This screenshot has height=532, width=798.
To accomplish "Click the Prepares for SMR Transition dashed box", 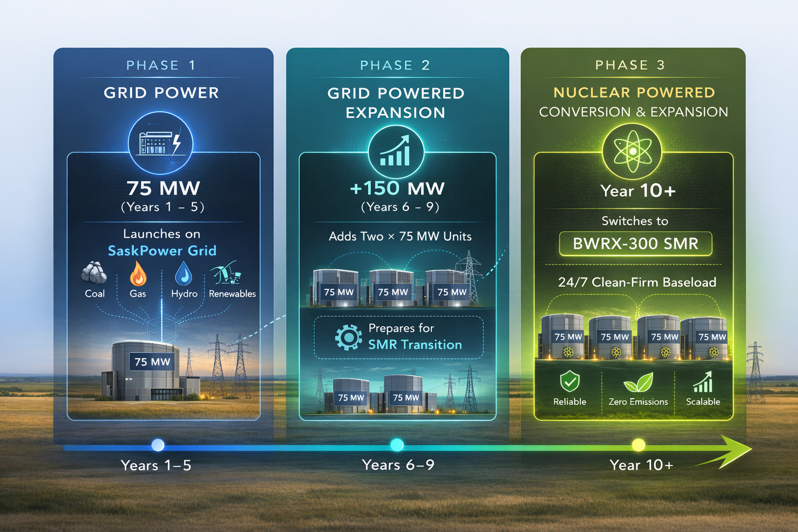I will coord(398,338).
